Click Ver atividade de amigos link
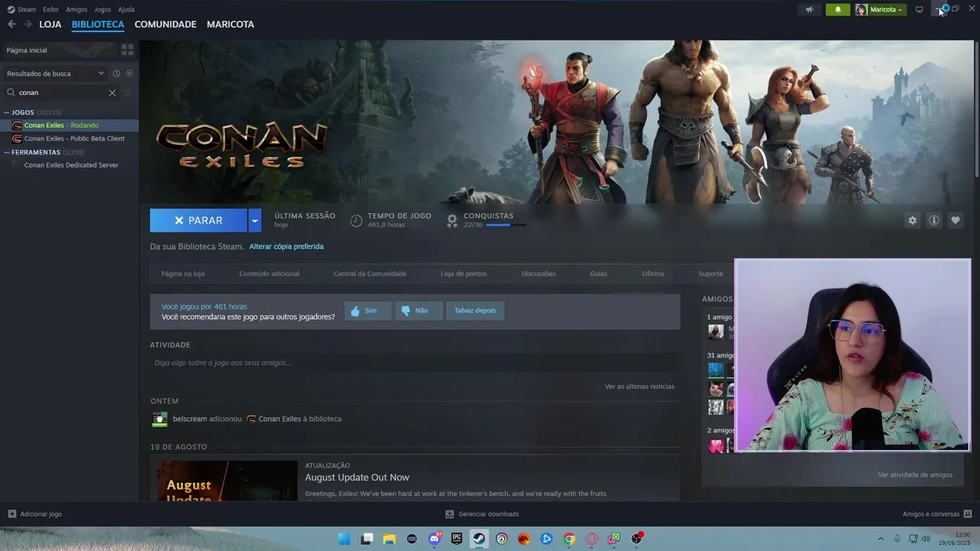The image size is (980, 551). coord(915,474)
